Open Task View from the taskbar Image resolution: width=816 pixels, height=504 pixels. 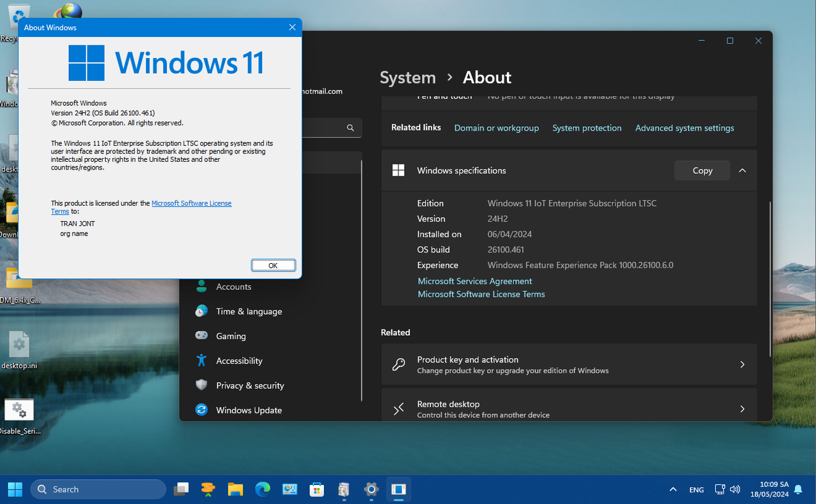point(182,489)
